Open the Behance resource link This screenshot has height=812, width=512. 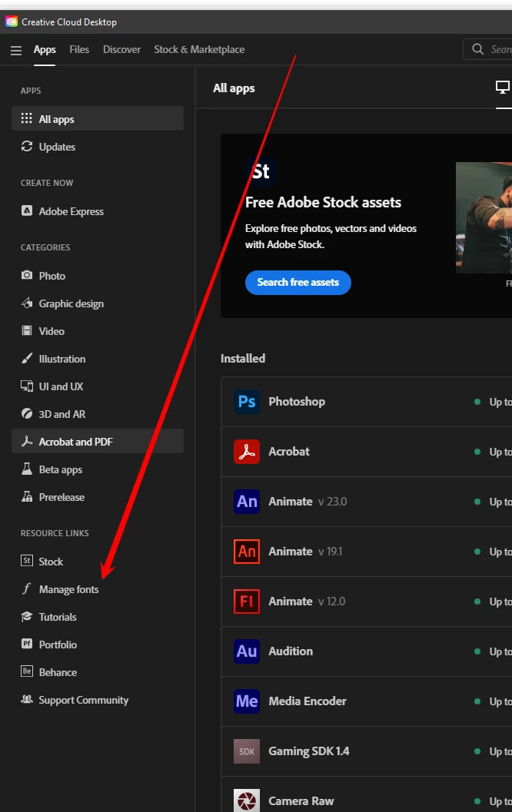(98, 672)
